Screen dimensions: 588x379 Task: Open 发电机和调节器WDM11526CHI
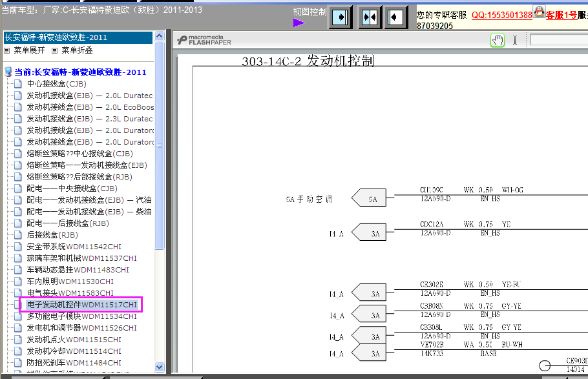82,327
